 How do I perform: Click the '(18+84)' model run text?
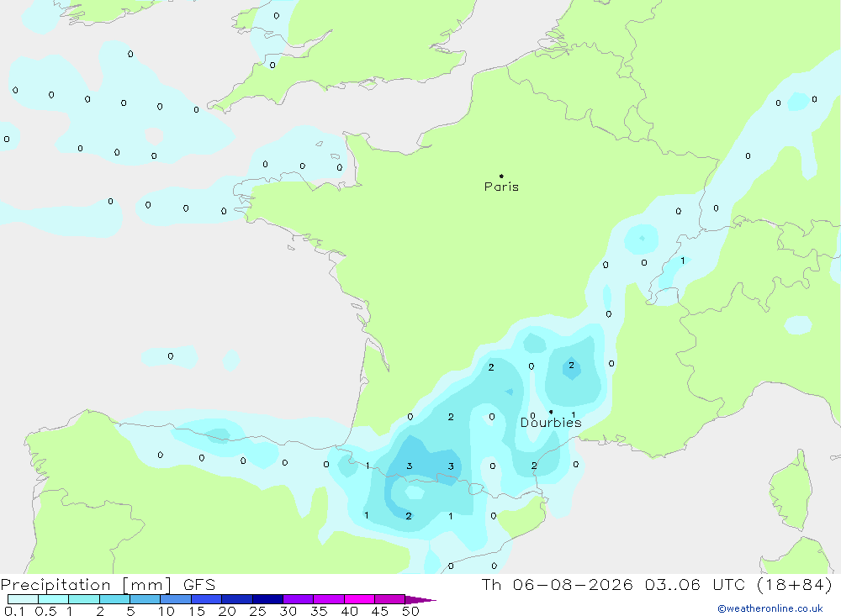coord(795,584)
